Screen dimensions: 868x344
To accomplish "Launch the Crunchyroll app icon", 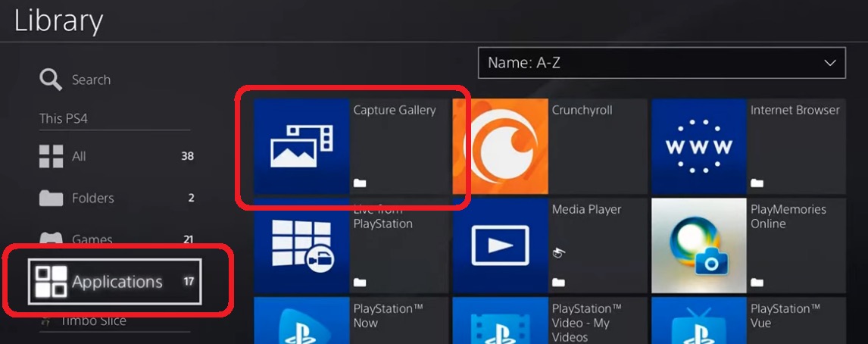I will tap(501, 146).
